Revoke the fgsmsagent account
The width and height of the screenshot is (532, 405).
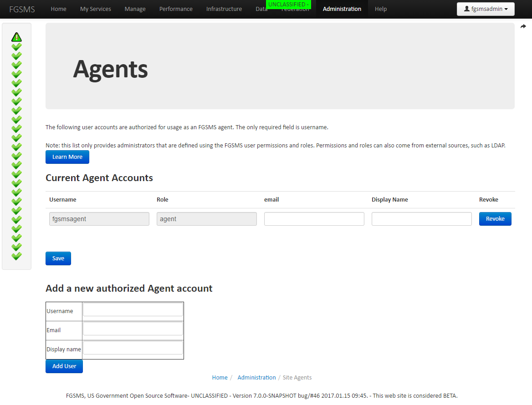click(495, 219)
